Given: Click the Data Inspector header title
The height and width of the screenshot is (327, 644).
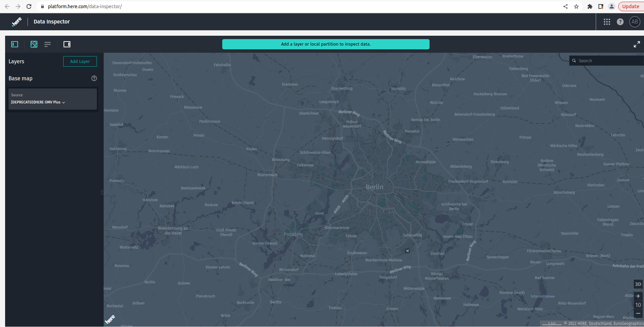Looking at the screenshot, I should [x=51, y=21].
